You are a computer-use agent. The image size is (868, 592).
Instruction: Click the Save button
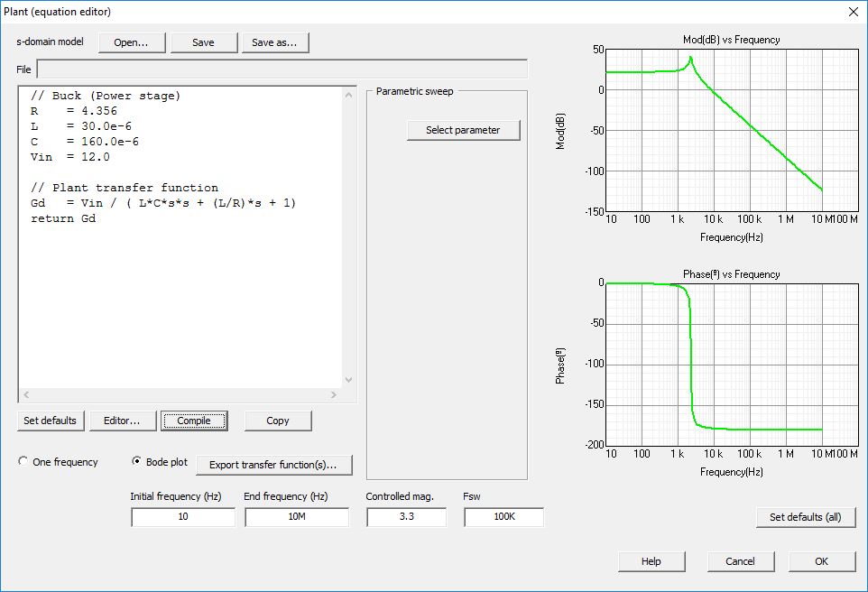[x=204, y=42]
